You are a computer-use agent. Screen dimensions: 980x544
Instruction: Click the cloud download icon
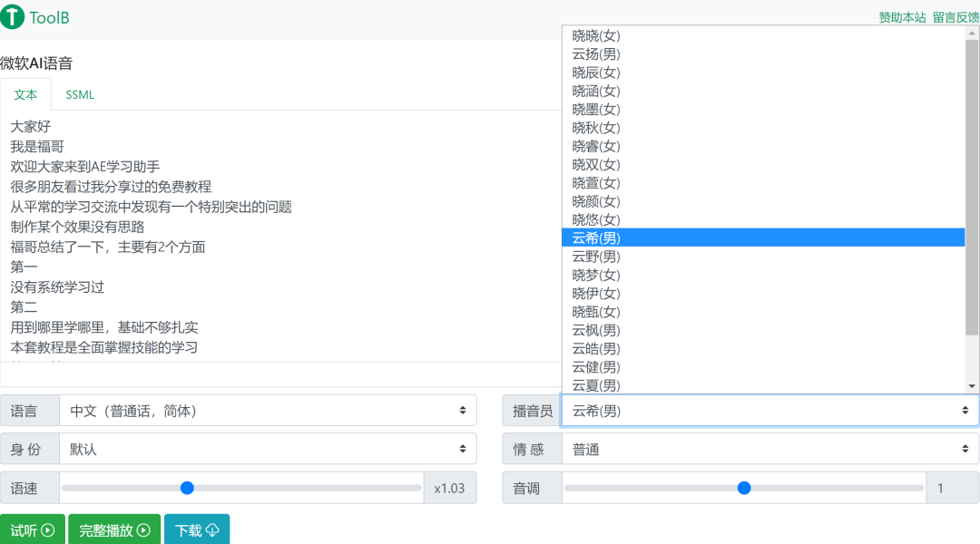point(211,530)
